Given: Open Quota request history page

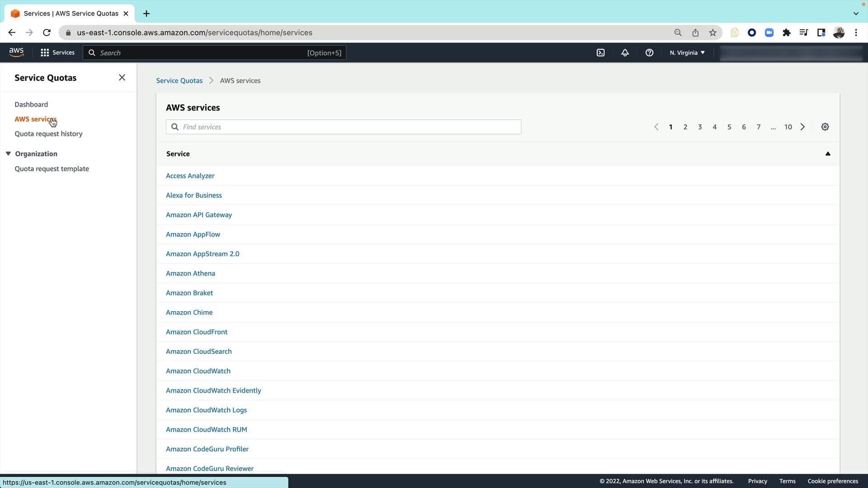Looking at the screenshot, I should 48,134.
